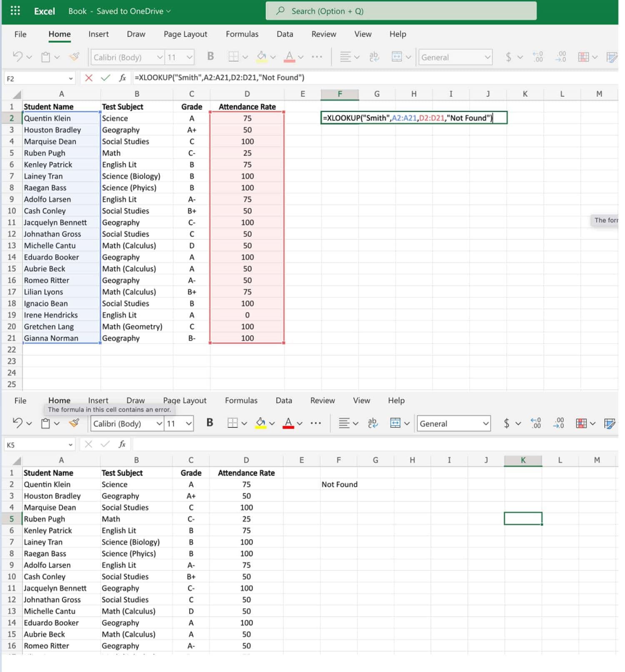
Task: Click File in the top menu bar
Action: pyautogui.click(x=20, y=34)
